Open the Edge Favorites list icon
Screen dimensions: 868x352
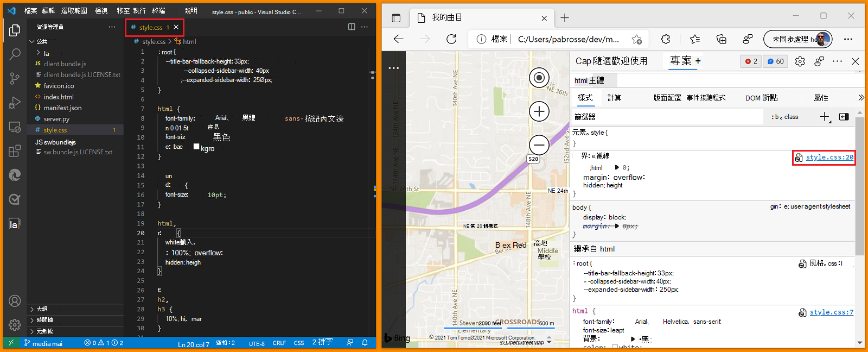[x=695, y=39]
